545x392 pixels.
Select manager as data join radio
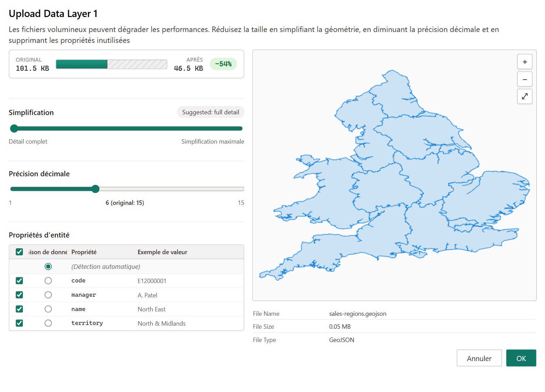[48, 295]
